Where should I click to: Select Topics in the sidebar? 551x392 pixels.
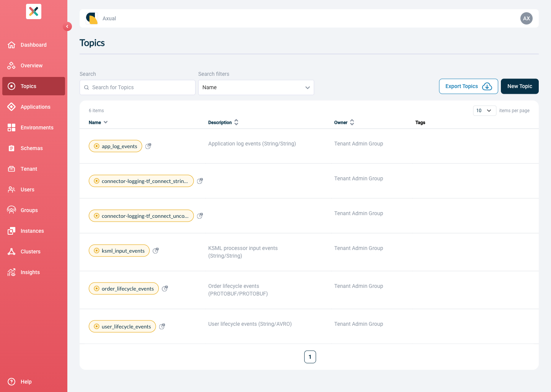34,86
